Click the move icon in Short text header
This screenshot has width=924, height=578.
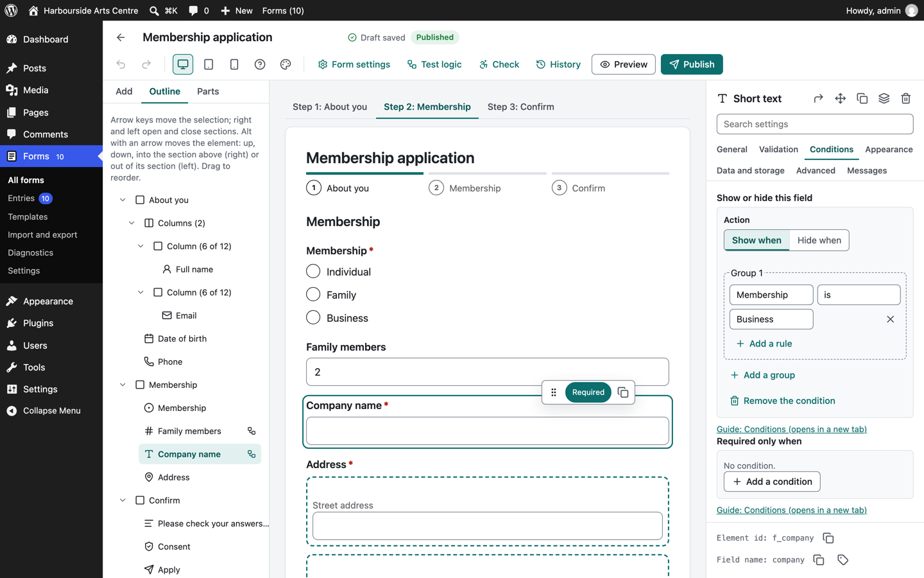click(x=841, y=98)
